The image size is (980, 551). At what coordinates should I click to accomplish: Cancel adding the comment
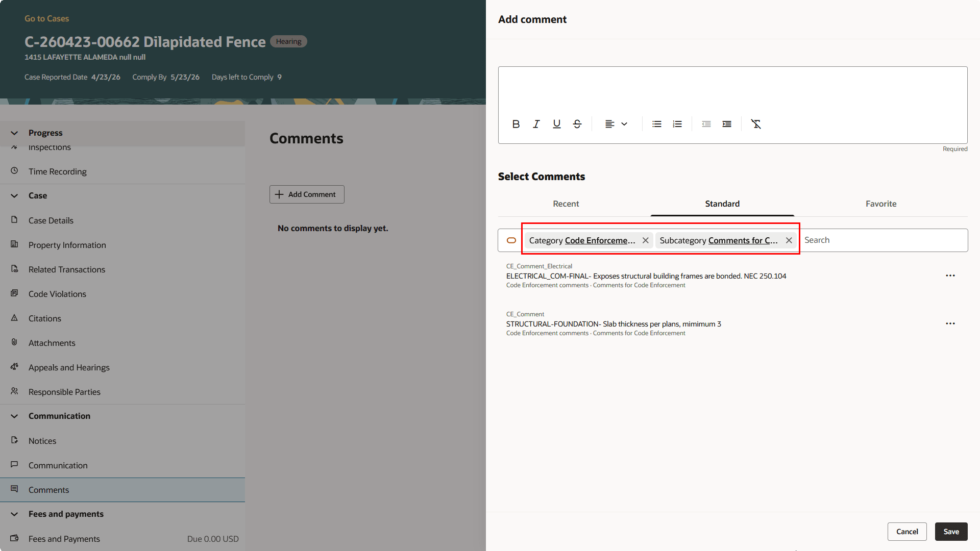tap(907, 532)
